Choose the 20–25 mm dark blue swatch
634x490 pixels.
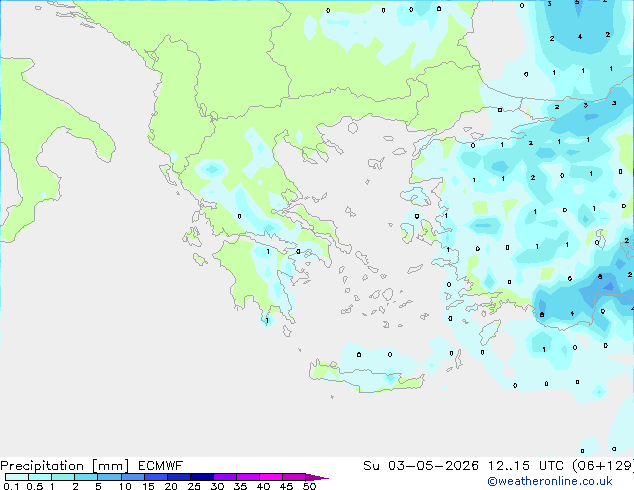pyautogui.click(x=178, y=477)
